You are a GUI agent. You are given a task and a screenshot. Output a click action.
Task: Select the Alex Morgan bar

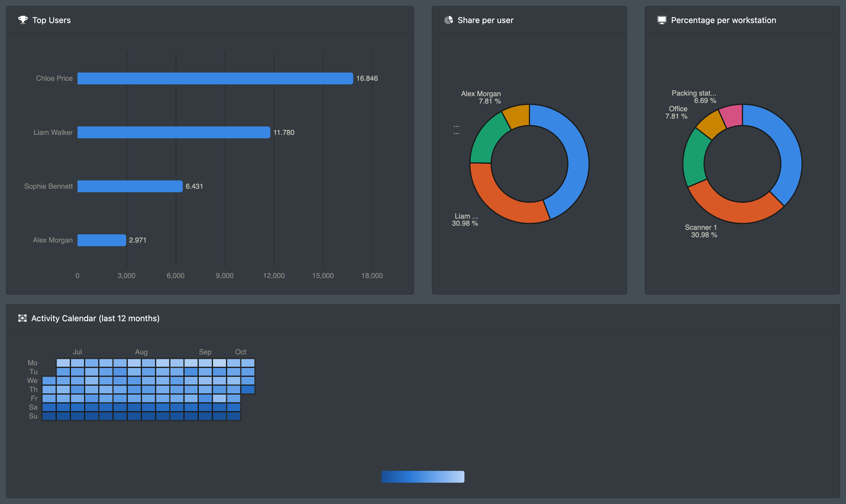101,240
